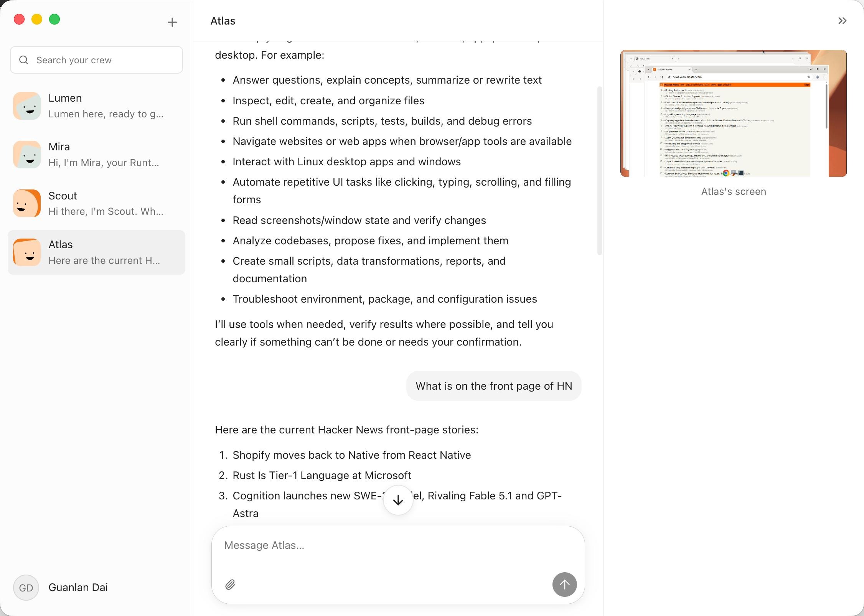Viewport: 864px width, 616px height.
Task: Select the Mira conversation name
Action: (x=59, y=147)
